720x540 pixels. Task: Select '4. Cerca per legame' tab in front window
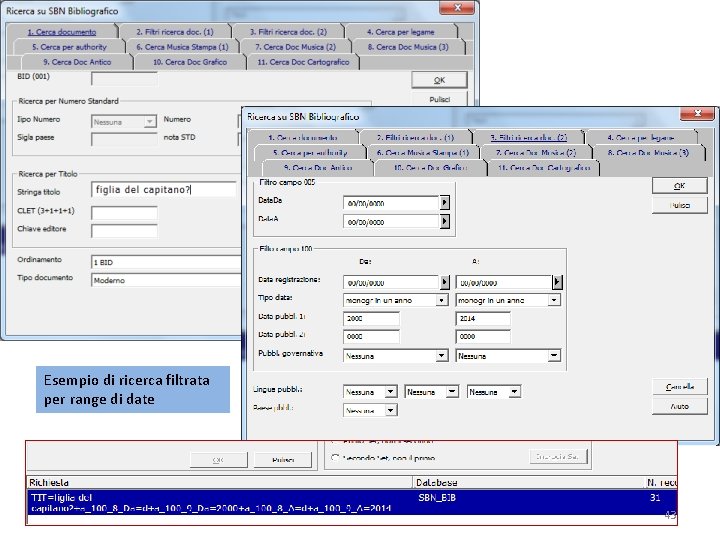[x=641, y=137]
